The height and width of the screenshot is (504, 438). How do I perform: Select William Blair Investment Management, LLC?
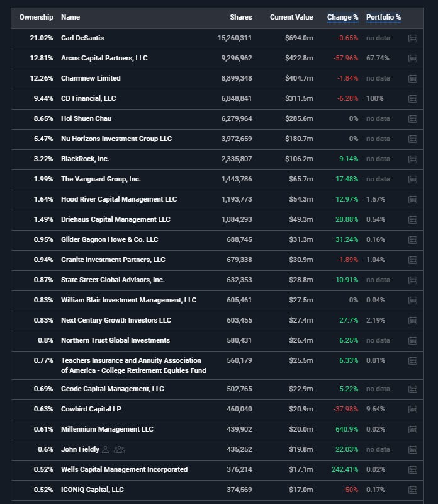[128, 300]
